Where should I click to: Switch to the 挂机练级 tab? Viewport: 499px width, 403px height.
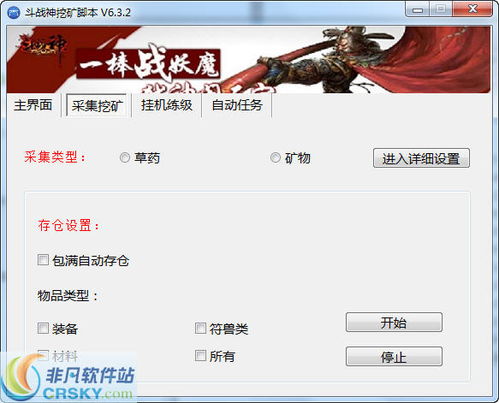point(166,105)
